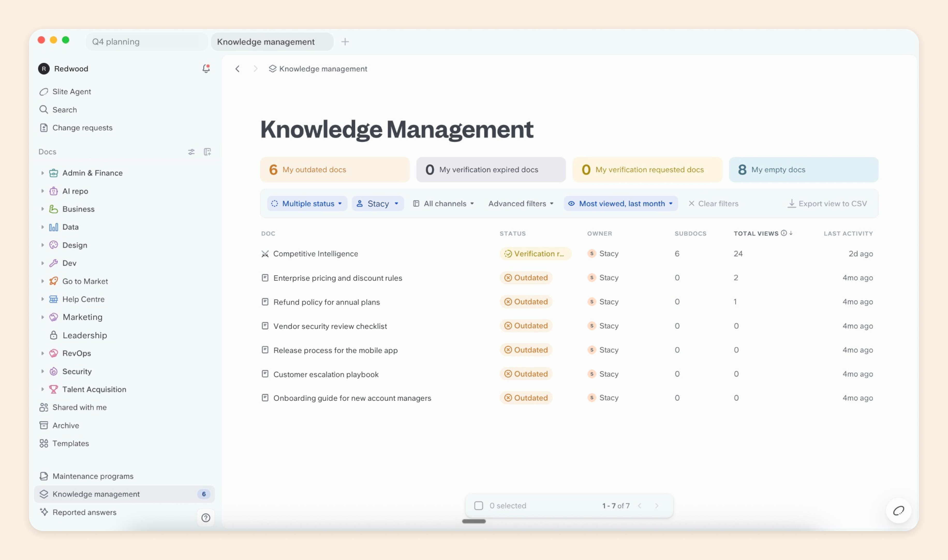Image resolution: width=948 pixels, height=560 pixels.
Task: Select My outdated docs card
Action: click(x=335, y=169)
